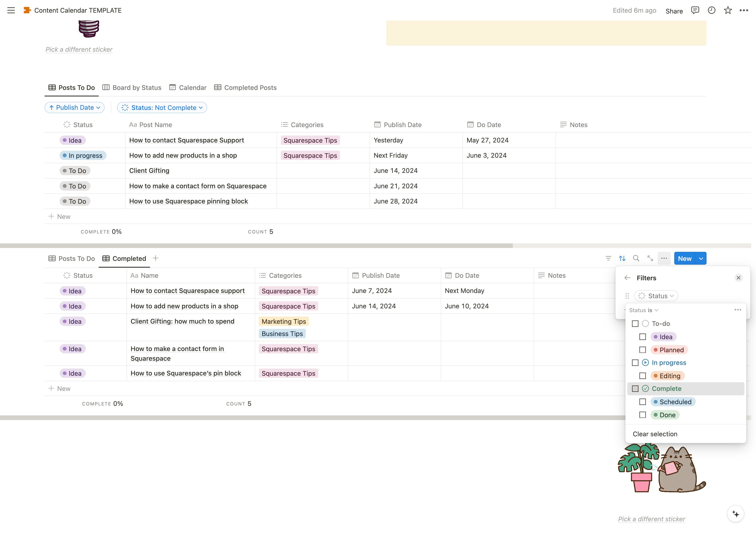The height and width of the screenshot is (534, 756).
Task: Tick the Scheduled status checkbox
Action: [x=642, y=402]
